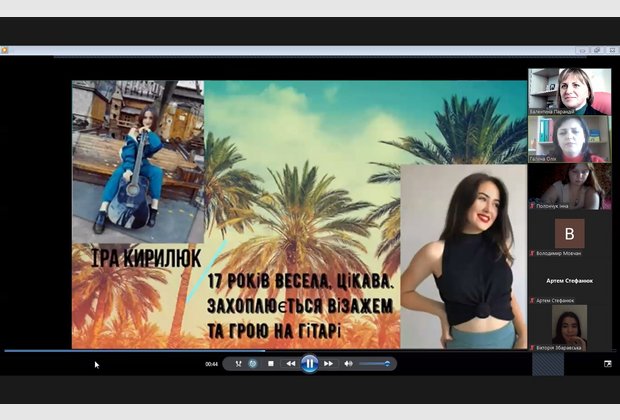The width and height of the screenshot is (620, 420).
Task: Click the B avatar of Володимир Мовчан
Action: tap(570, 234)
